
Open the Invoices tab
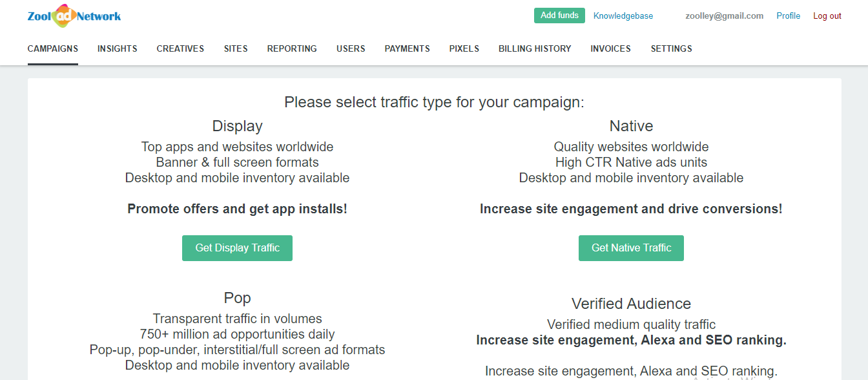610,48
